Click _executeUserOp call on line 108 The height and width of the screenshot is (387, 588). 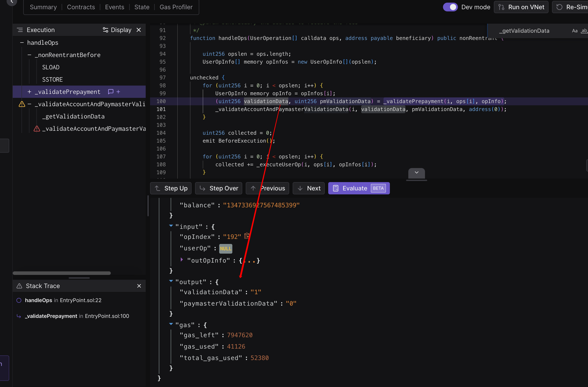[279, 165]
